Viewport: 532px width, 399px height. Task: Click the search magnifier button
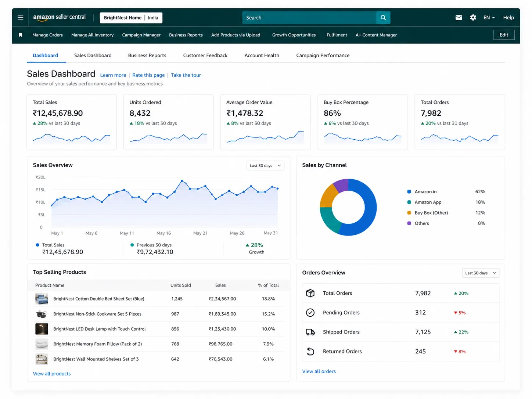(383, 18)
